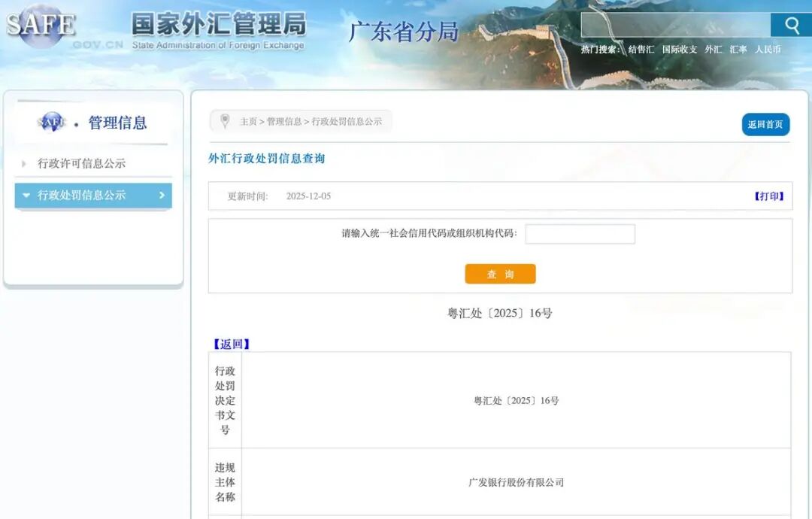The height and width of the screenshot is (519, 812).
Task: Click hot search term 人民币
Action: click(x=768, y=50)
